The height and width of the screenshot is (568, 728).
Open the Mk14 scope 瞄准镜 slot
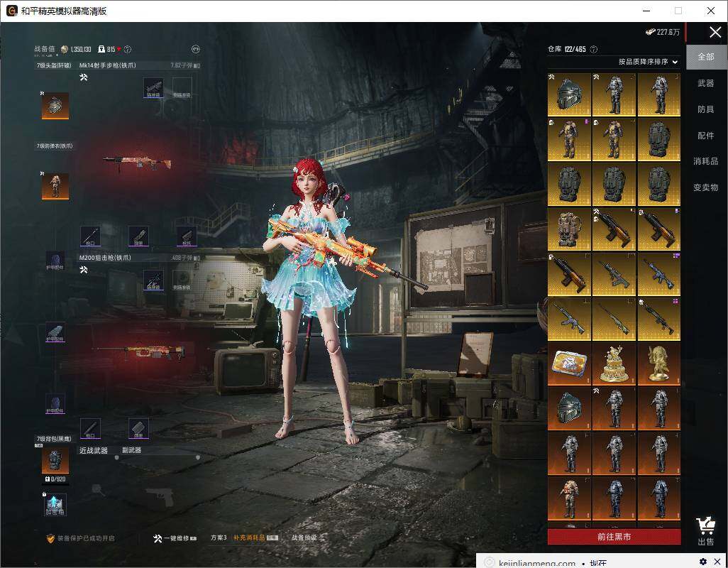[153, 88]
